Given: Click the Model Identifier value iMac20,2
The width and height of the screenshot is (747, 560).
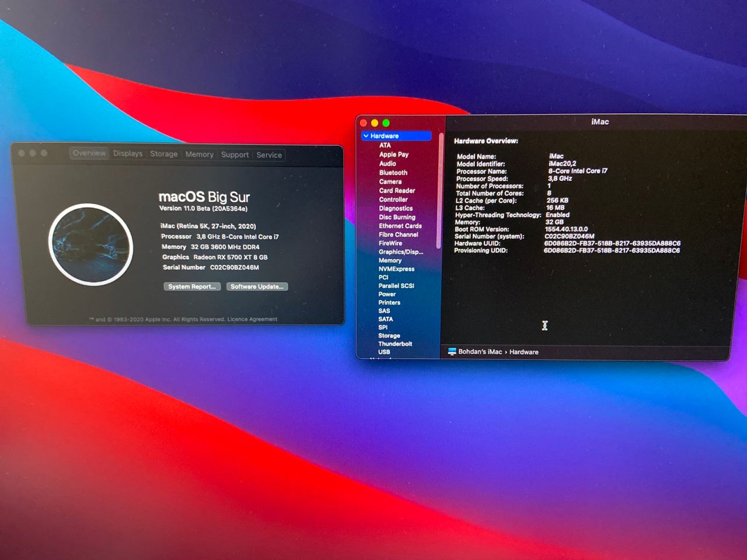Looking at the screenshot, I should (562, 164).
